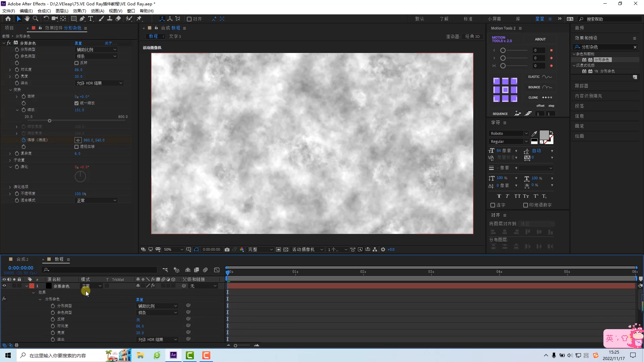Image resolution: width=644 pixels, height=362 pixels.
Task: Click the Motion Tools CLONE dots icon
Action: tap(547, 98)
